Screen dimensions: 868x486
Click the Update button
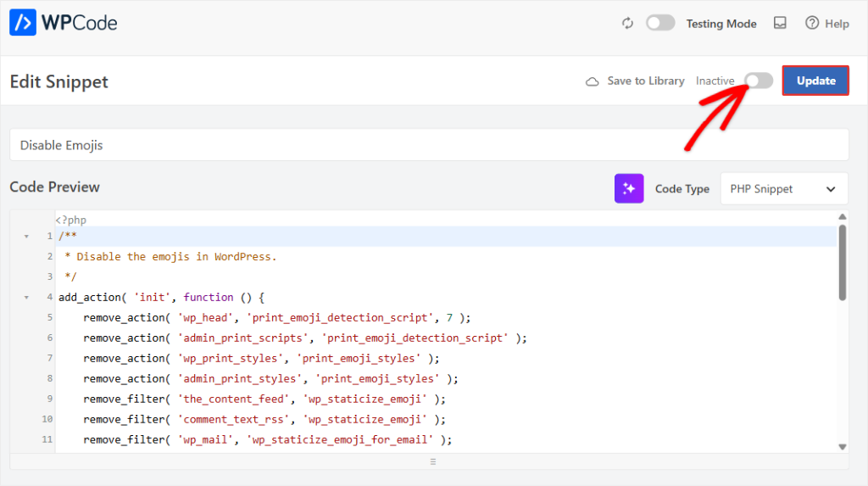[815, 81]
